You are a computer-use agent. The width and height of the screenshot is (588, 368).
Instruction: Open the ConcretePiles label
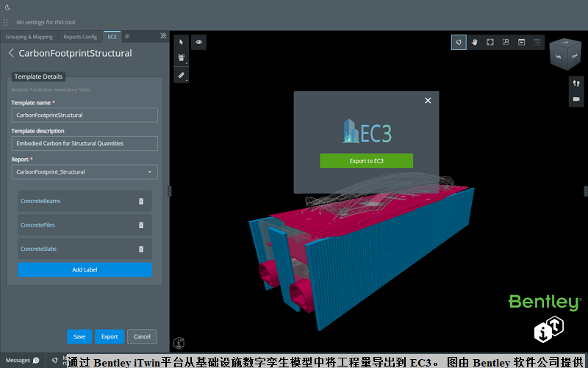coord(38,225)
